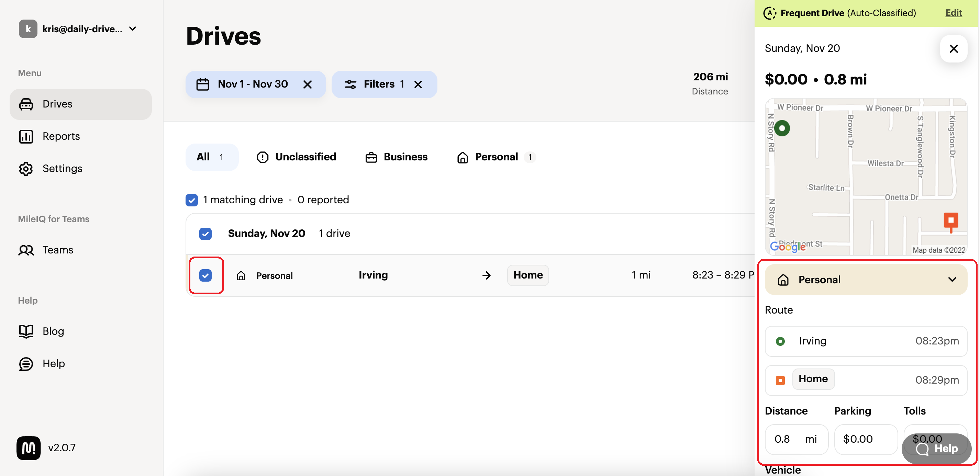Click the Auto-Classified badge icon

click(770, 13)
